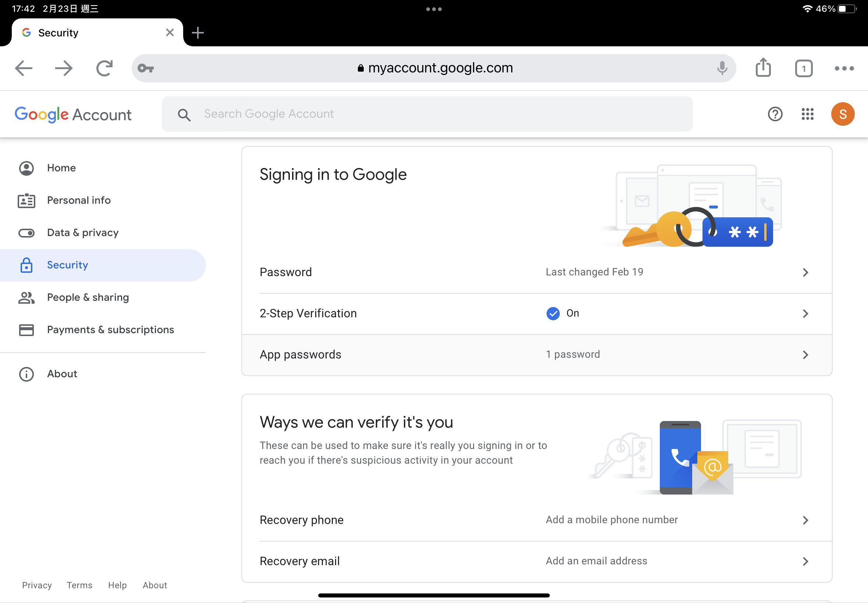The image size is (868, 603).
Task: Open Data & privacy in sidebar
Action: 83,233
